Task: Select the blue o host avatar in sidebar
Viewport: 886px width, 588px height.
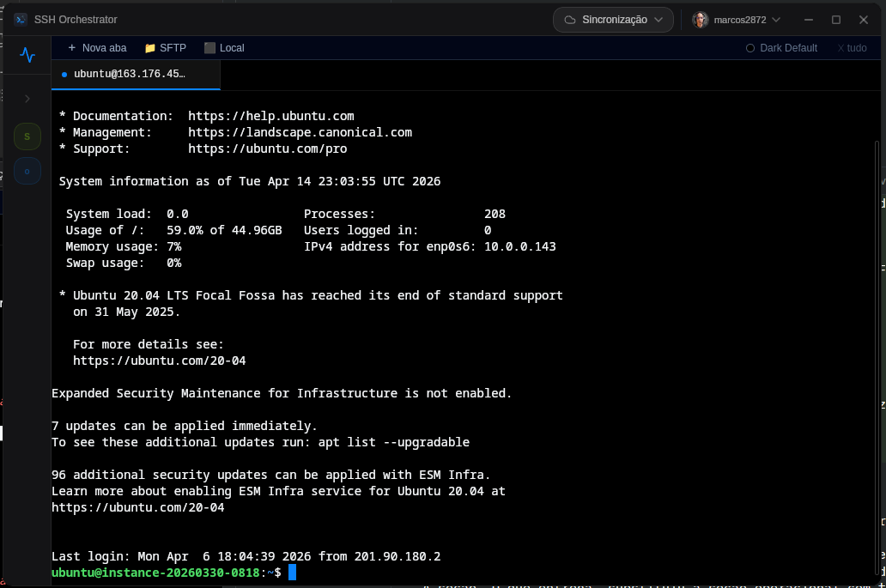Action: pos(27,171)
